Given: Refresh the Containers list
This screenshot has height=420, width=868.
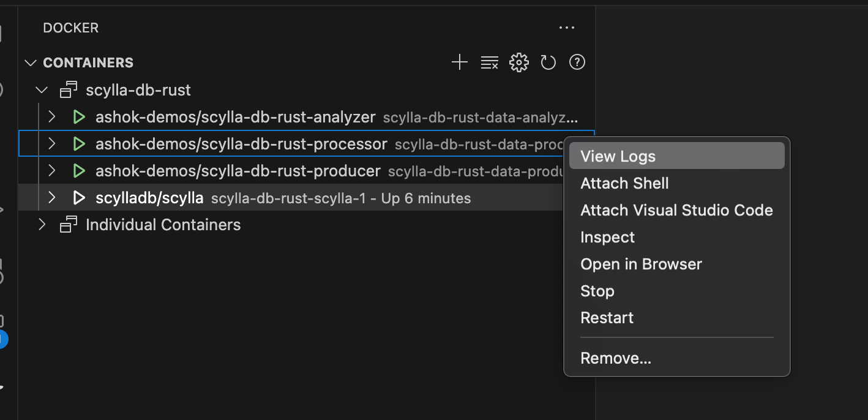Looking at the screenshot, I should pyautogui.click(x=548, y=62).
